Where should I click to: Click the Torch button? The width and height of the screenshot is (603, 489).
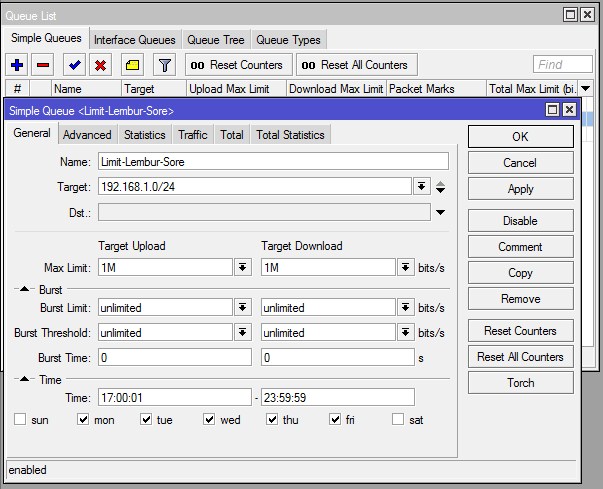tap(520, 383)
